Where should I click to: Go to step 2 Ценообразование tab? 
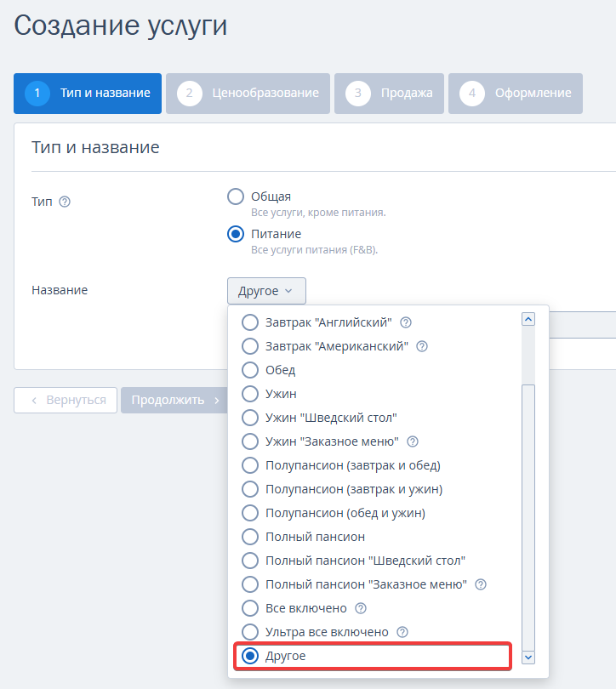click(248, 94)
